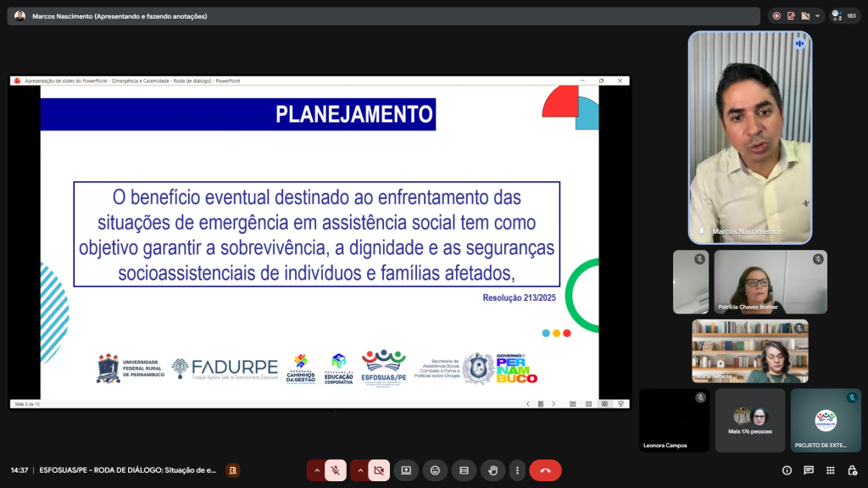Viewport: 868px width, 488px height.
Task: Expand the dropdown arrow beside recording icons
Action: [x=818, y=16]
